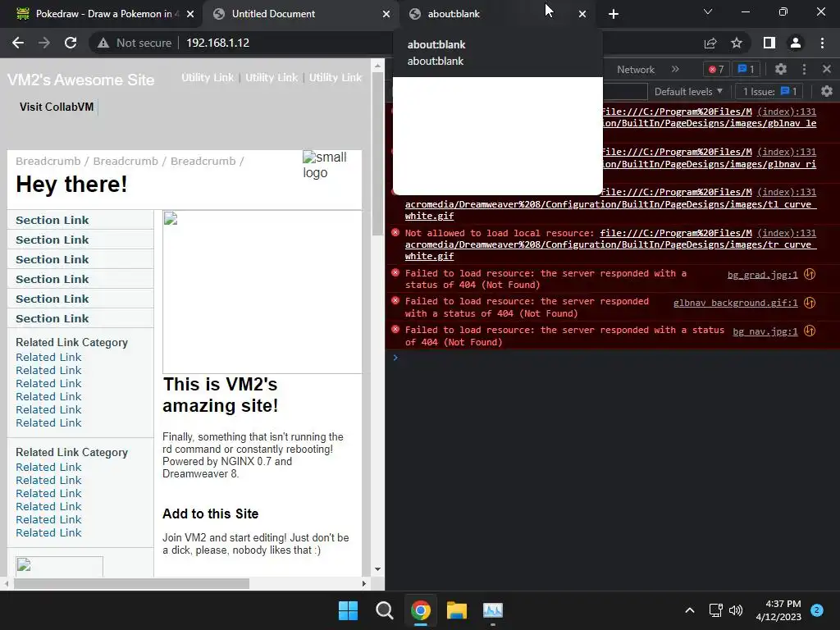Click network icon beside glbnav_background.gif error
Viewport: 840px width, 630px height.
point(810,303)
